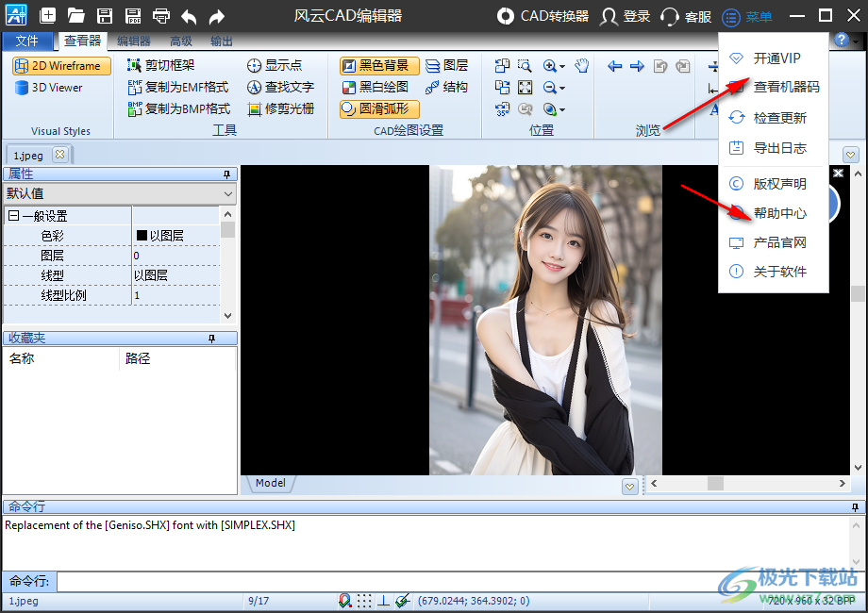Viewport: 868px width, 613px height.
Task: Activate the 剪切框架 clip frame tool
Action: [161, 65]
